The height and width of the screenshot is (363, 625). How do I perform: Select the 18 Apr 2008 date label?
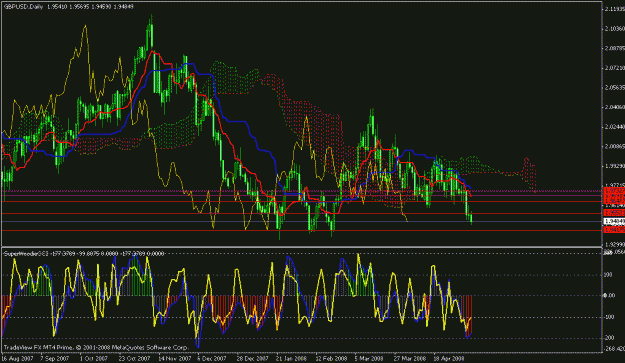point(449,358)
